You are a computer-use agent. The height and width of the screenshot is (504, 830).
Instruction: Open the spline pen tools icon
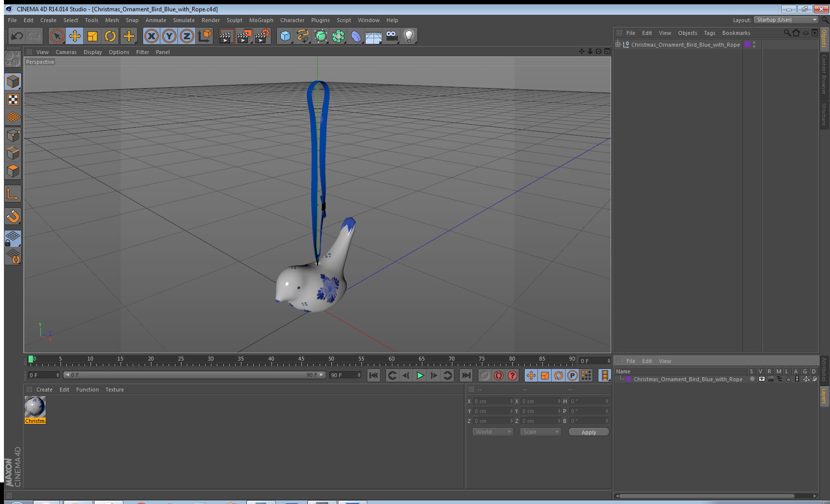[303, 36]
